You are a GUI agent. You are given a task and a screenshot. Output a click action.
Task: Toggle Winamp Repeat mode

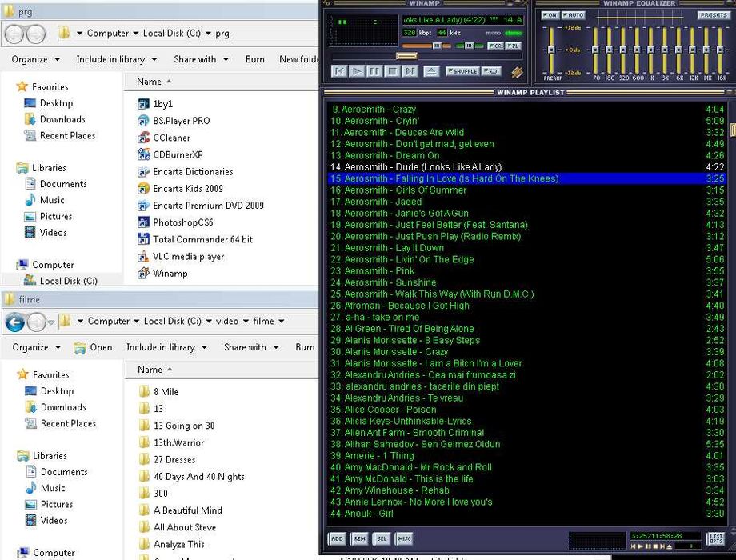pyautogui.click(x=491, y=71)
